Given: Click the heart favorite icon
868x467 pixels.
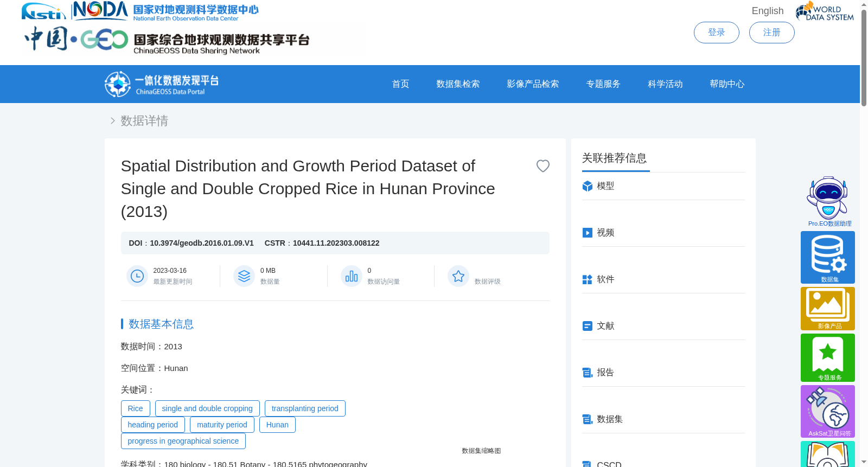Looking at the screenshot, I should pos(542,166).
